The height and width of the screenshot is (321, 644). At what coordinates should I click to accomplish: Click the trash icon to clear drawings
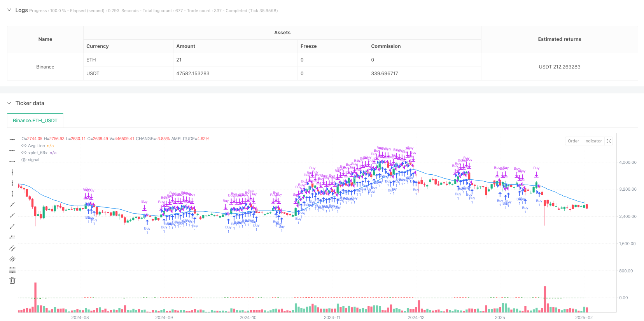[12, 281]
